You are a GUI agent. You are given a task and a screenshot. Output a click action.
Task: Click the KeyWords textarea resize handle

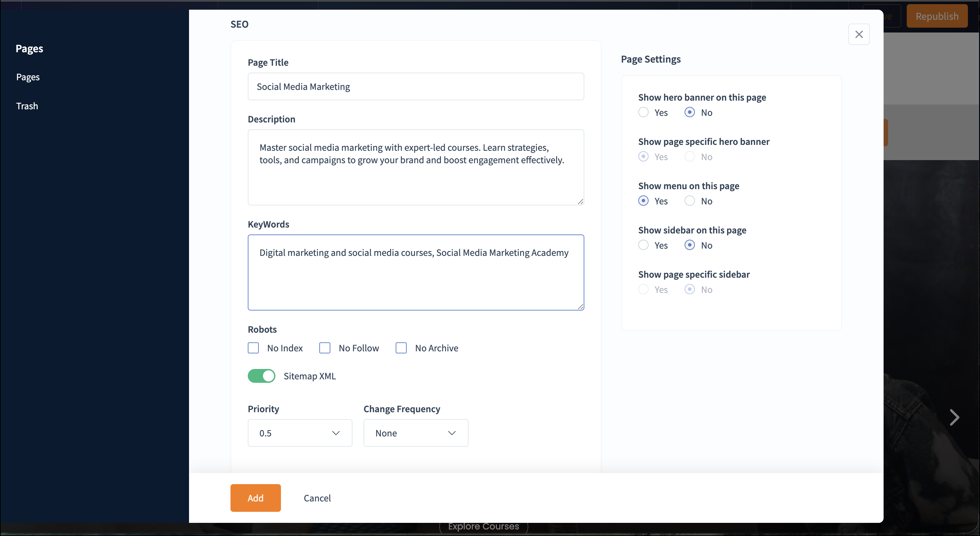point(580,306)
